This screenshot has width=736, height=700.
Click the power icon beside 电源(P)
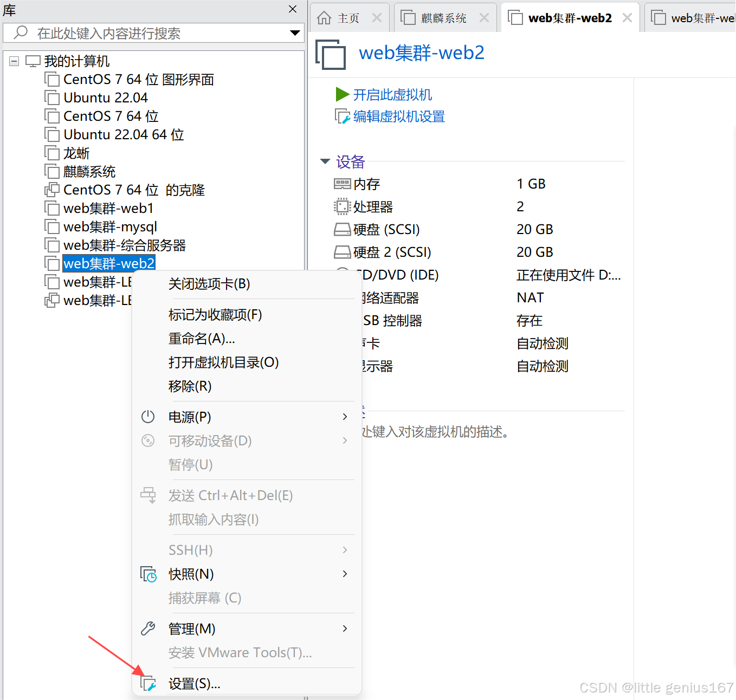point(148,417)
